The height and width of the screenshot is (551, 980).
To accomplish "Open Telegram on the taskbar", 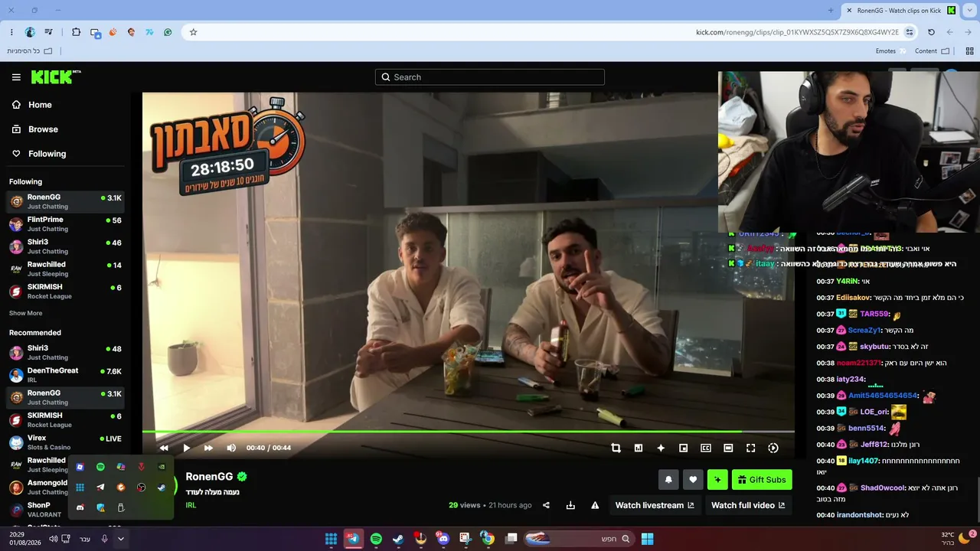I will point(353,539).
